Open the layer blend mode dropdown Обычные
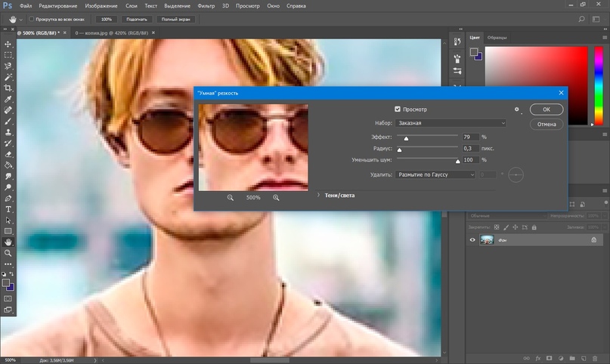 (x=507, y=215)
